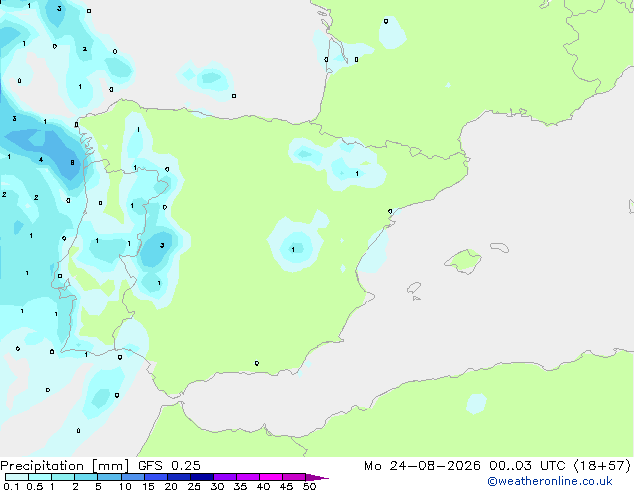Select the 25 mm dark navy legend swatch
The height and width of the screenshot is (490, 634).
click(x=202, y=477)
